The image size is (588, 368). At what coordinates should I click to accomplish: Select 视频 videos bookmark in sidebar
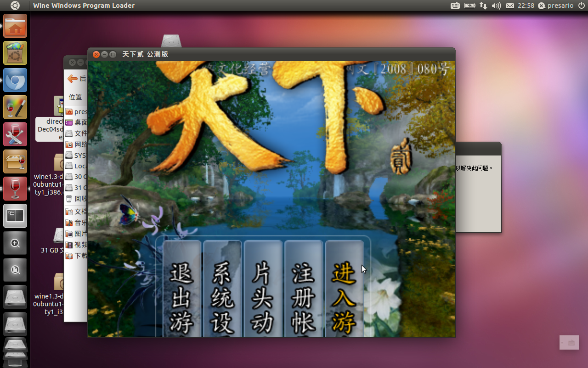coord(76,245)
